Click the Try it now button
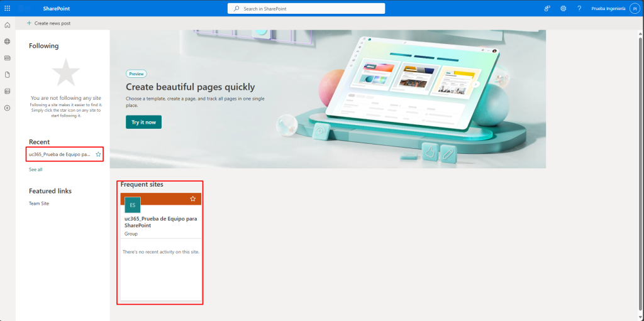Image resolution: width=644 pixels, height=321 pixels. (143, 122)
